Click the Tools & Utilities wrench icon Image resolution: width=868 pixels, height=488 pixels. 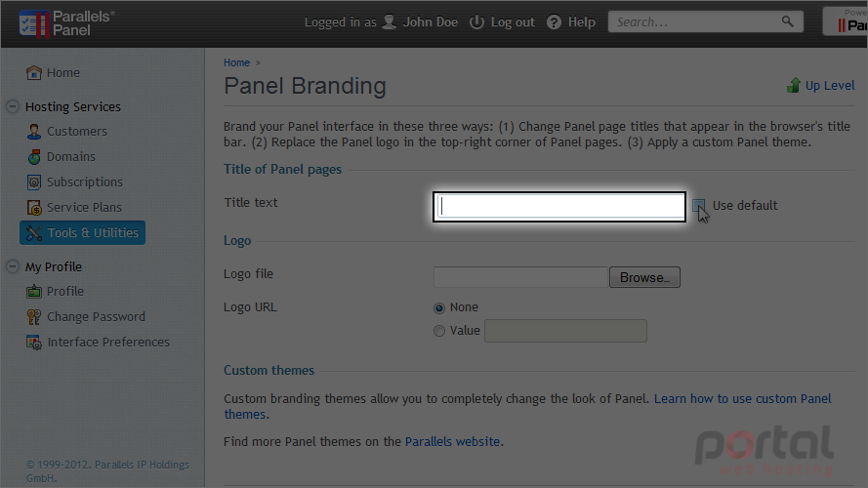click(x=34, y=233)
